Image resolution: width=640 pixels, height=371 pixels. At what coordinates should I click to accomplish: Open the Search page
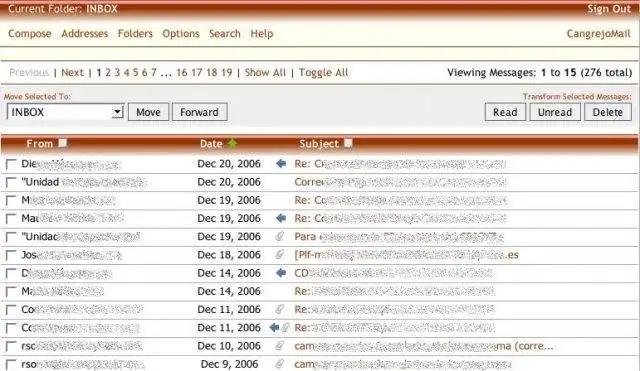pos(225,33)
